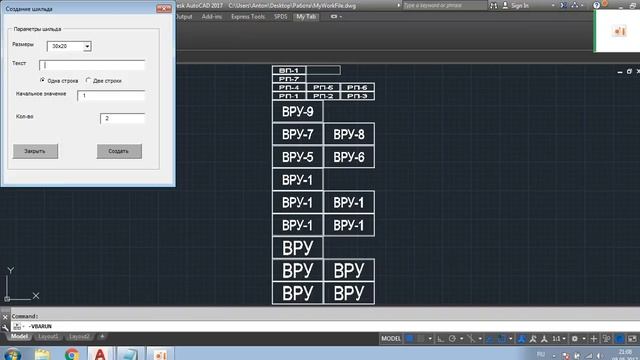
Task: Click the ВП-1 label in drawing
Action: [x=289, y=70]
